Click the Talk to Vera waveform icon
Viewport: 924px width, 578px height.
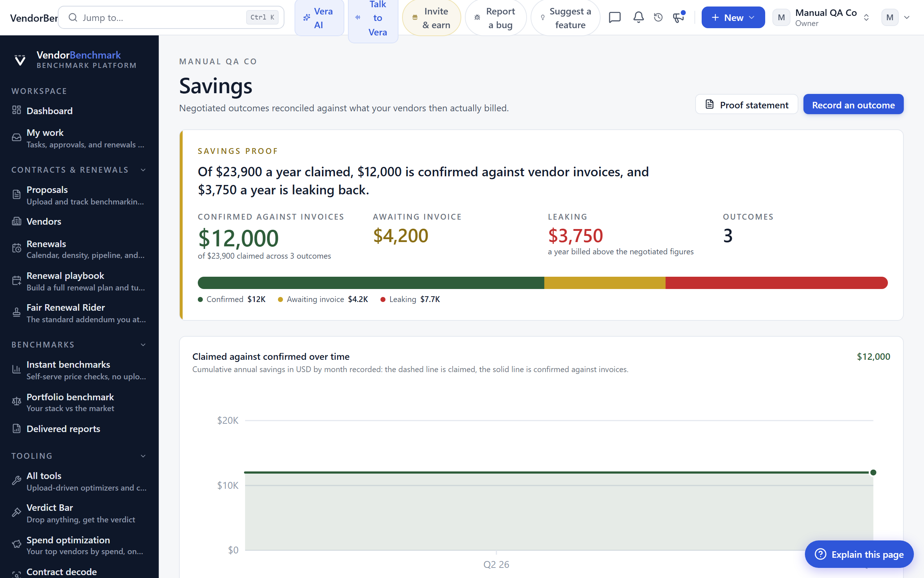pos(358,18)
